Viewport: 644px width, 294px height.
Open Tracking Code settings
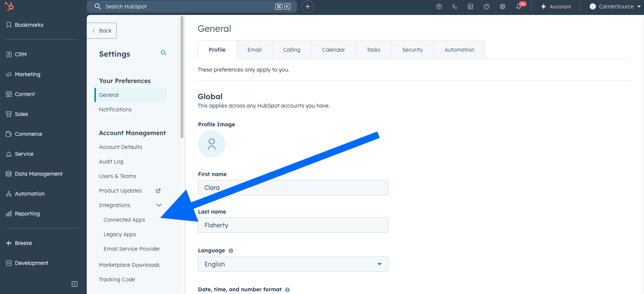pyautogui.click(x=117, y=279)
